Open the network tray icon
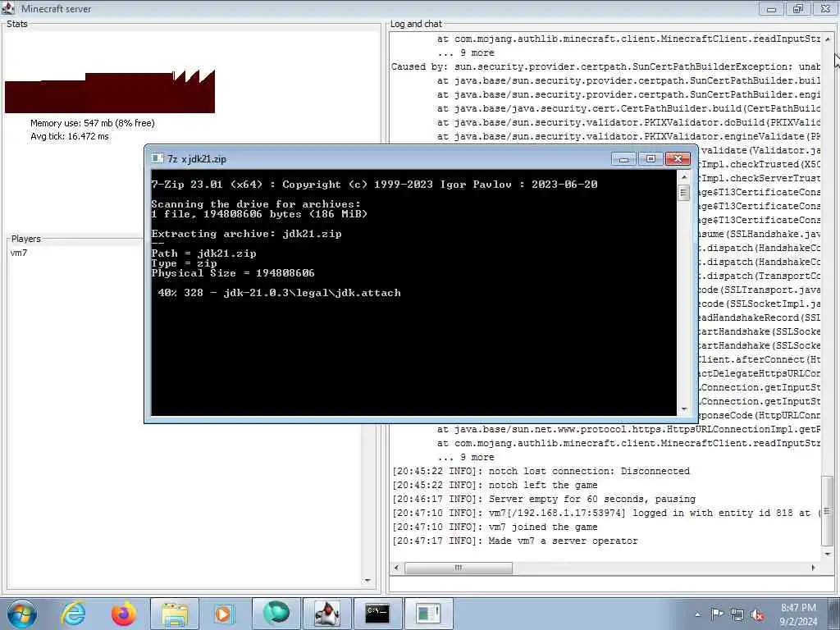 coord(737,614)
